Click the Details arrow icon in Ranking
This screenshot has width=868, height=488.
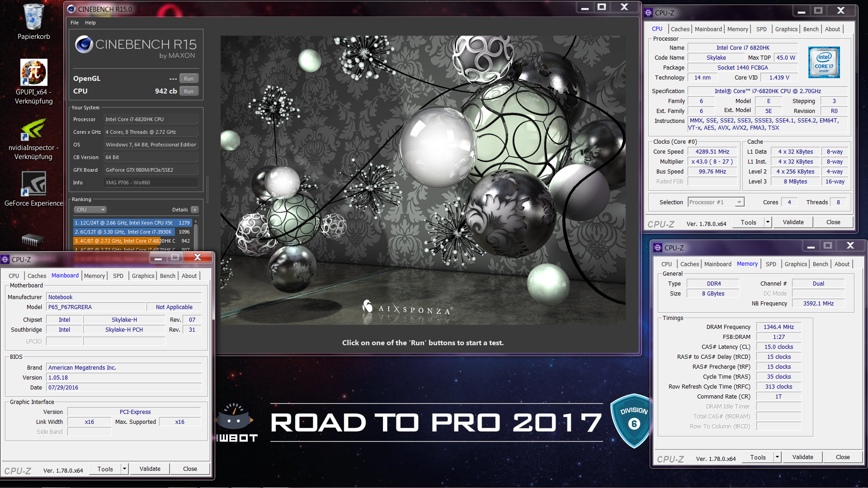point(195,210)
